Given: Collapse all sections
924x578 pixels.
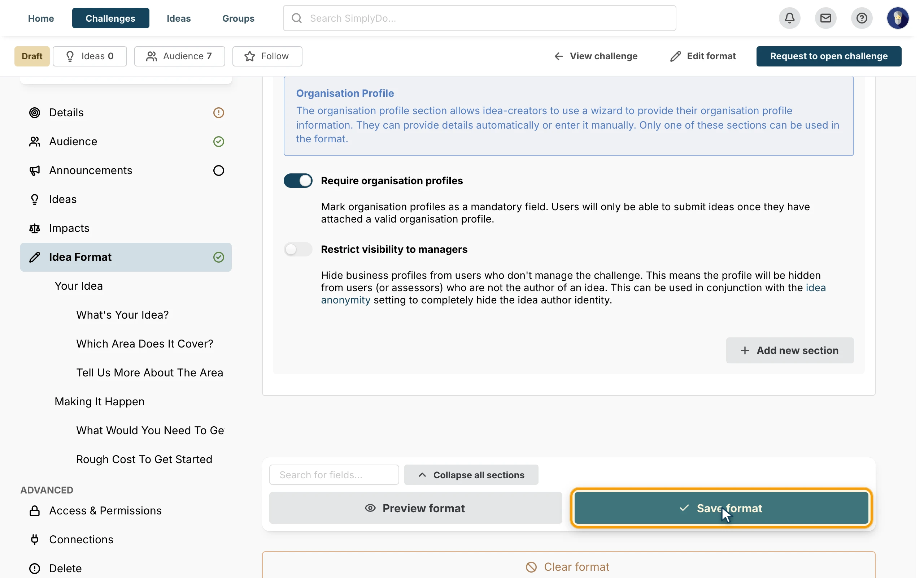Looking at the screenshot, I should [471, 475].
